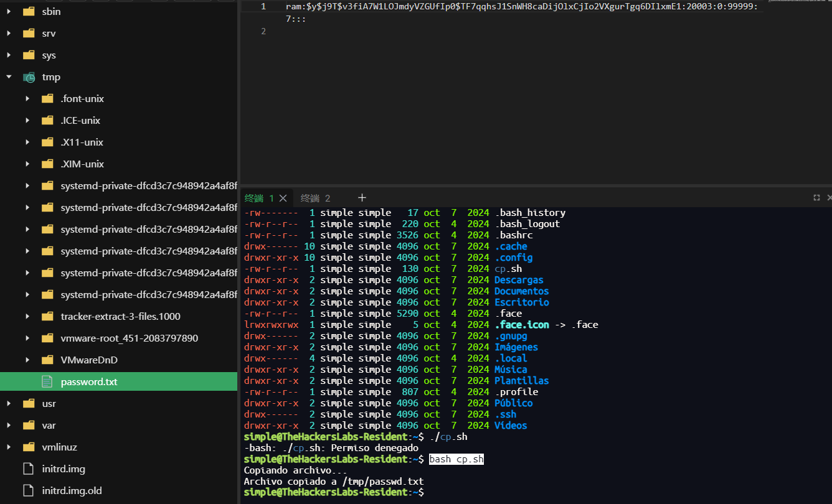Click '.bash_history' in the terminal listing
This screenshot has height=504, width=832.
pyautogui.click(x=530, y=213)
